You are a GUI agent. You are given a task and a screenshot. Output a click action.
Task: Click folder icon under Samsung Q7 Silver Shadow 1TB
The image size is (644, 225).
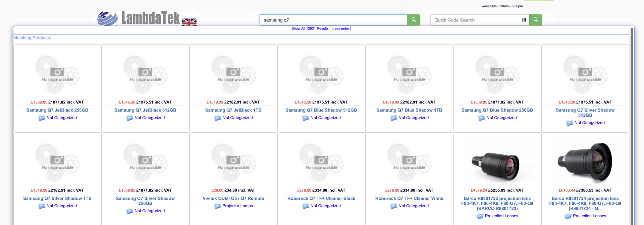(x=42, y=206)
